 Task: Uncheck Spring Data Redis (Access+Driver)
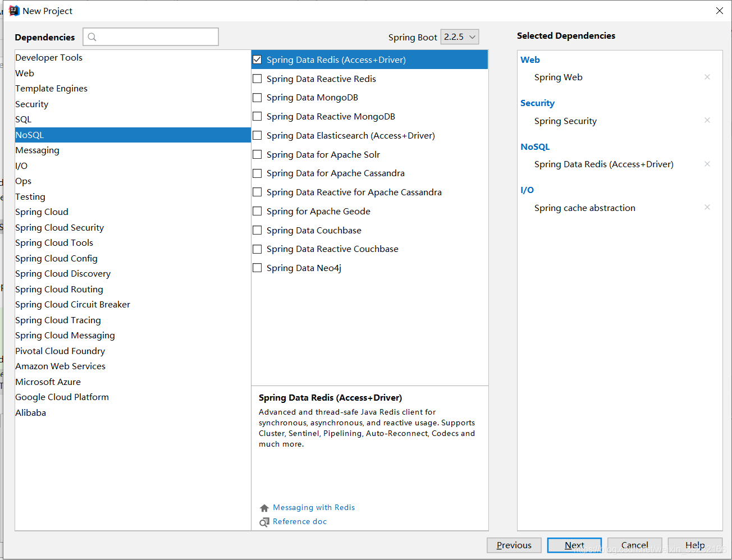pyautogui.click(x=257, y=59)
